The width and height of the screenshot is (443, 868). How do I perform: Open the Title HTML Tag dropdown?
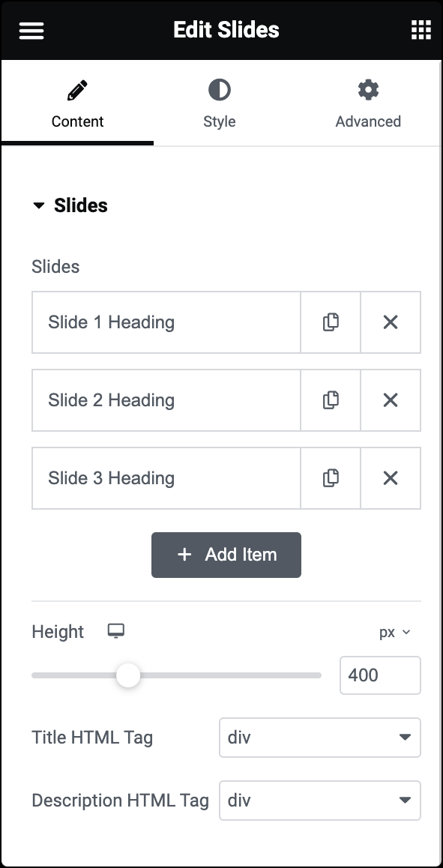click(x=320, y=738)
